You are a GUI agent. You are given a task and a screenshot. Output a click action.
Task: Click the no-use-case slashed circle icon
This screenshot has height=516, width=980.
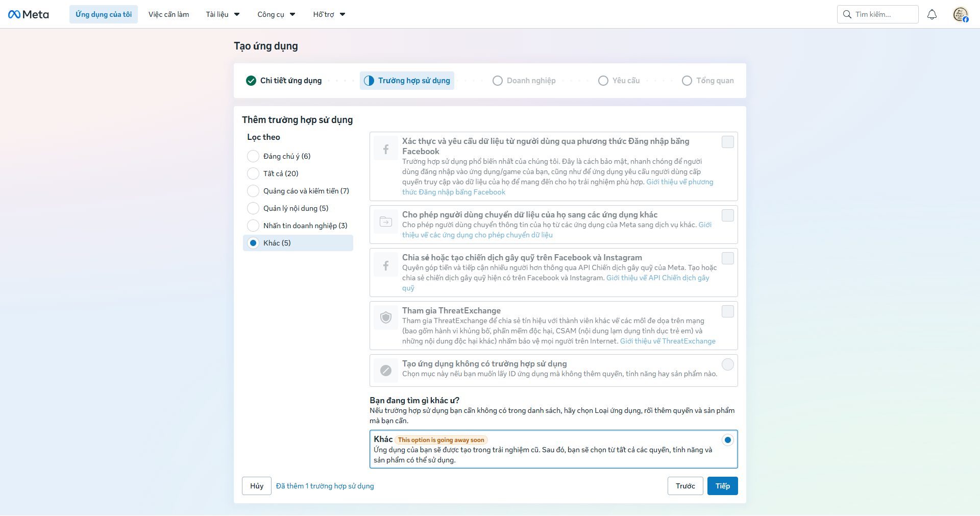(386, 371)
